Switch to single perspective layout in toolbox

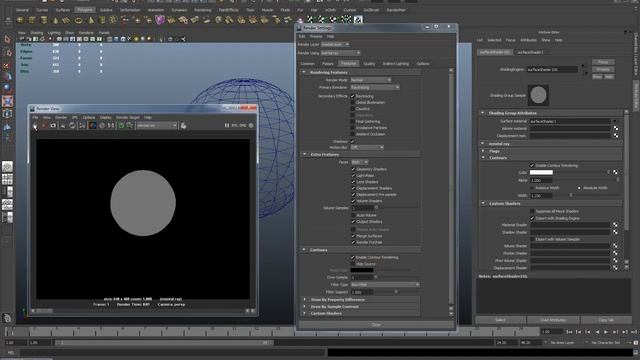click(7, 167)
